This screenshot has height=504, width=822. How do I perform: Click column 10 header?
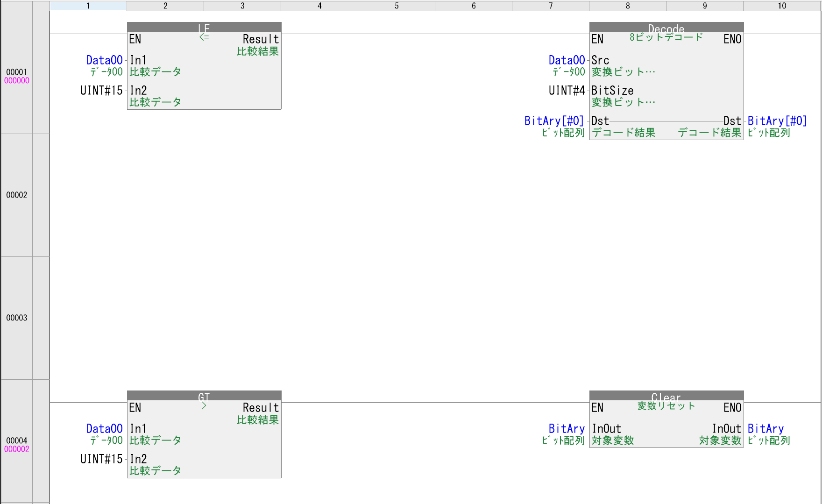tap(782, 6)
